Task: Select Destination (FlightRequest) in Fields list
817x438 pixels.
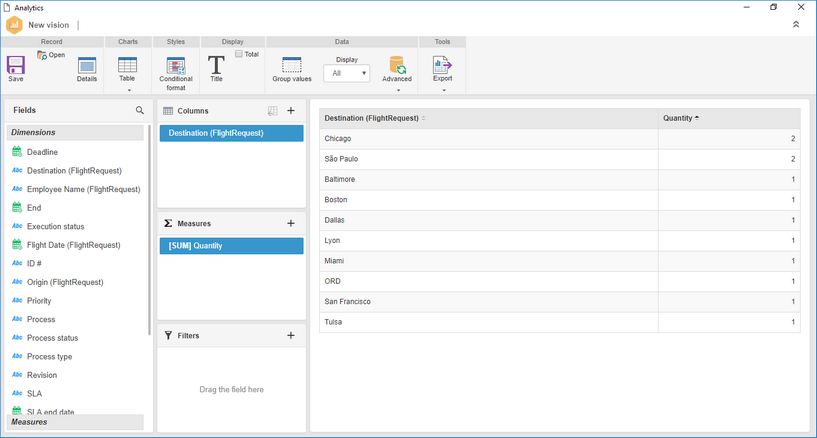Action: 74,170
